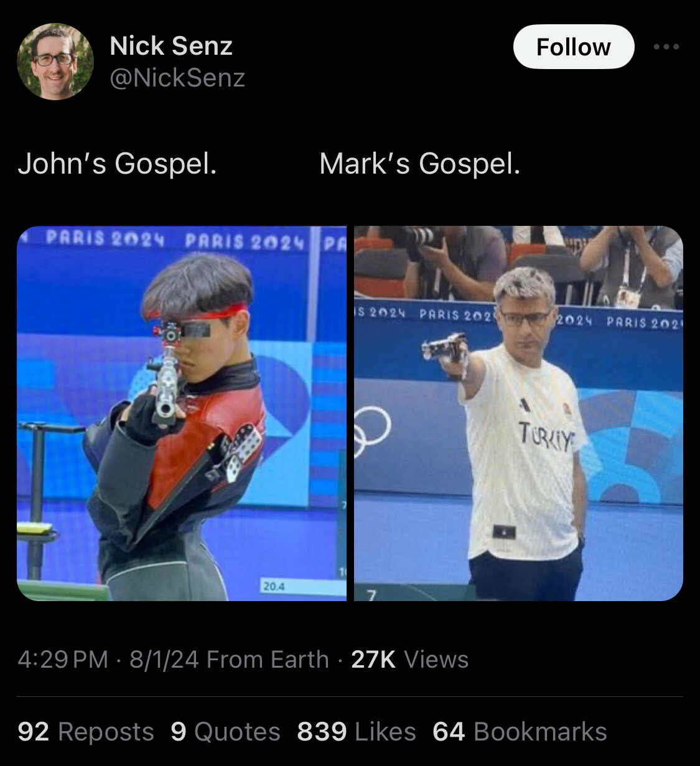Viewport: 700px width, 766px height.
Task: Show the 9 Quotes list
Action: tap(225, 732)
